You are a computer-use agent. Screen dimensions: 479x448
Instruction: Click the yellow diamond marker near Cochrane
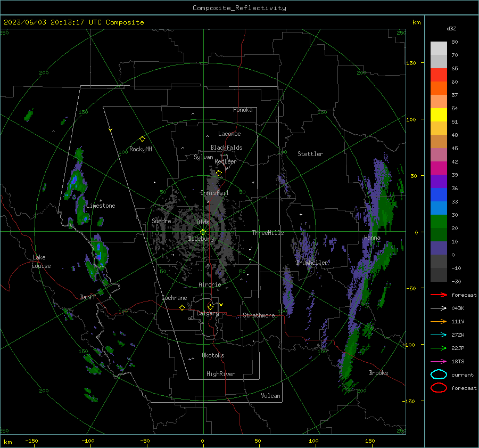pos(182,307)
